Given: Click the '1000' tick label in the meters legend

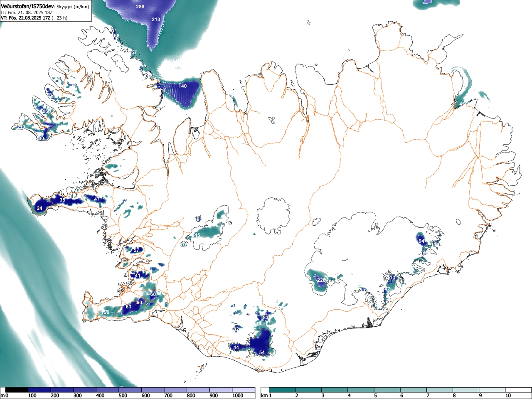Looking at the screenshot, I should point(237,396).
